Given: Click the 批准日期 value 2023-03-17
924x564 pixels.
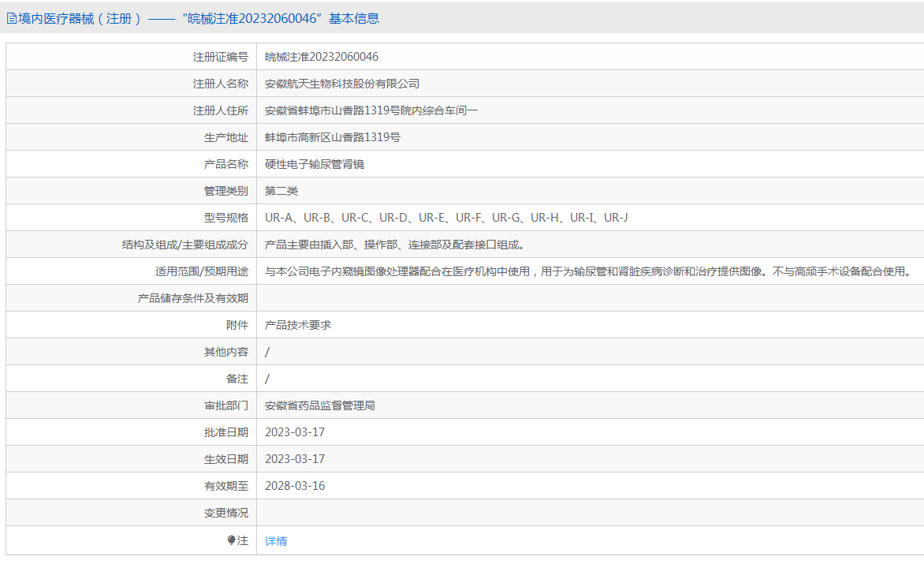Looking at the screenshot, I should pyautogui.click(x=295, y=432).
